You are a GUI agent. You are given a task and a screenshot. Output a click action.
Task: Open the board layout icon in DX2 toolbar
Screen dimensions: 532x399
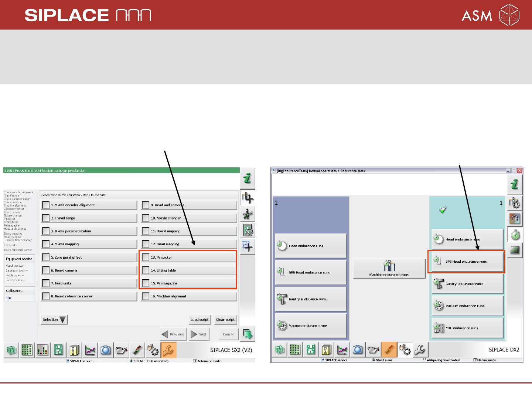tap(311, 349)
